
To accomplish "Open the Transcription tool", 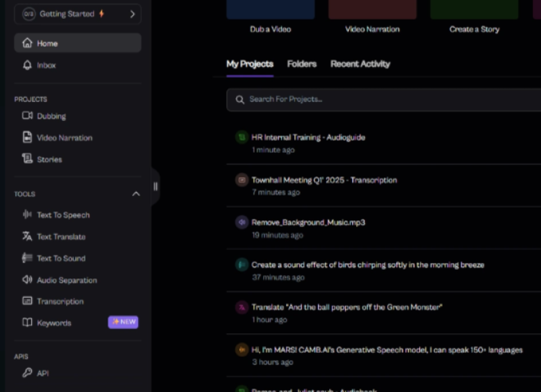I will [x=60, y=301].
